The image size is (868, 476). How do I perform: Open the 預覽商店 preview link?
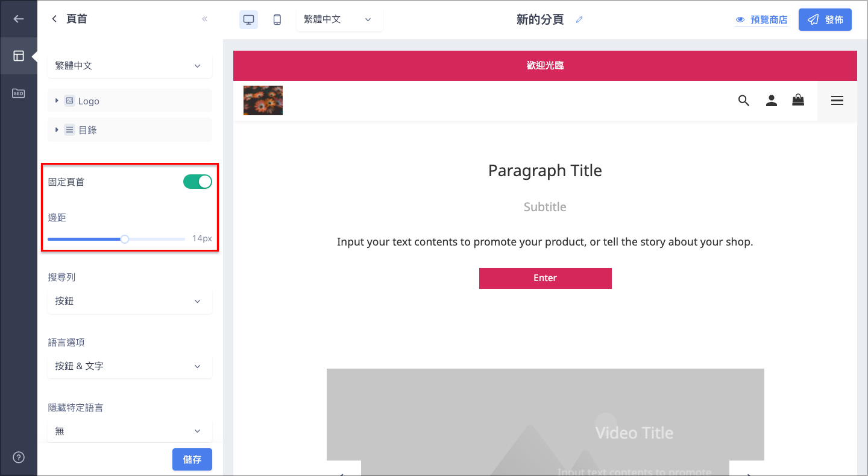click(761, 20)
